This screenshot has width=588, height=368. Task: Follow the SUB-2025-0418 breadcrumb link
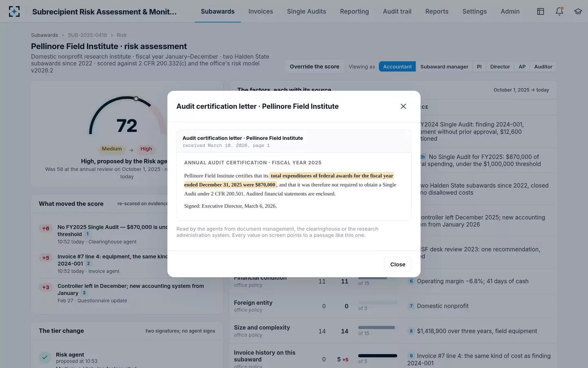pos(87,35)
